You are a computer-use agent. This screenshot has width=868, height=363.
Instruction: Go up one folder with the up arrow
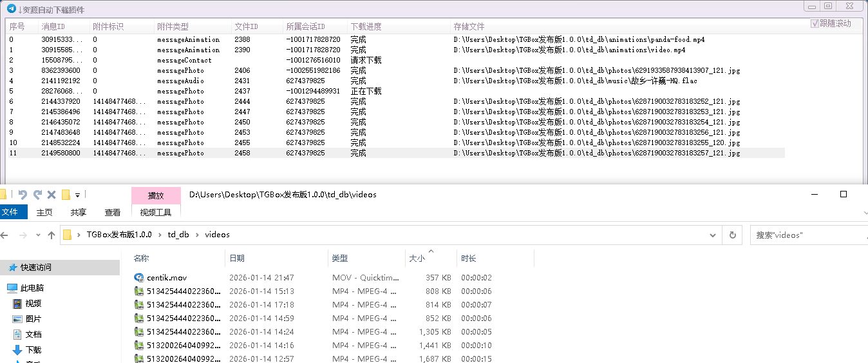pos(52,235)
